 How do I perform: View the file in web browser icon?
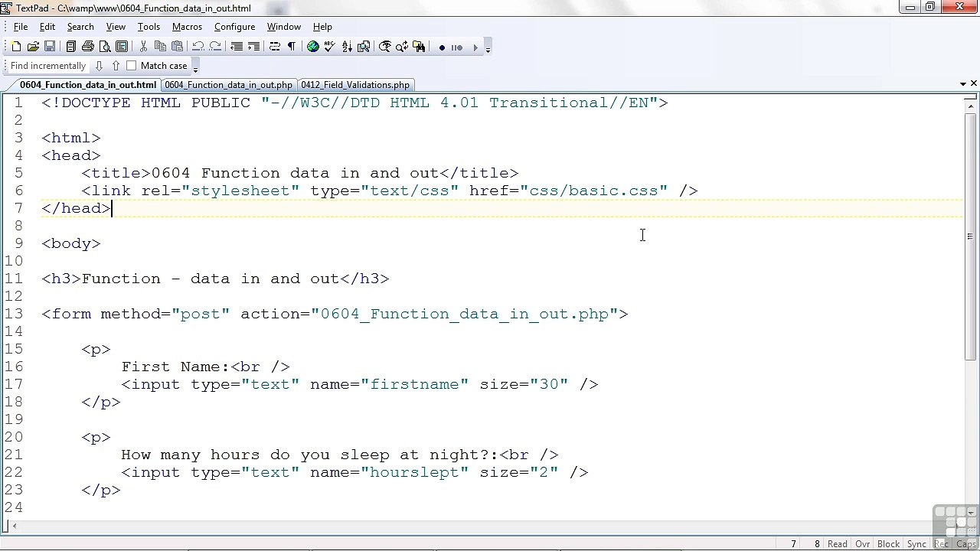(x=313, y=47)
